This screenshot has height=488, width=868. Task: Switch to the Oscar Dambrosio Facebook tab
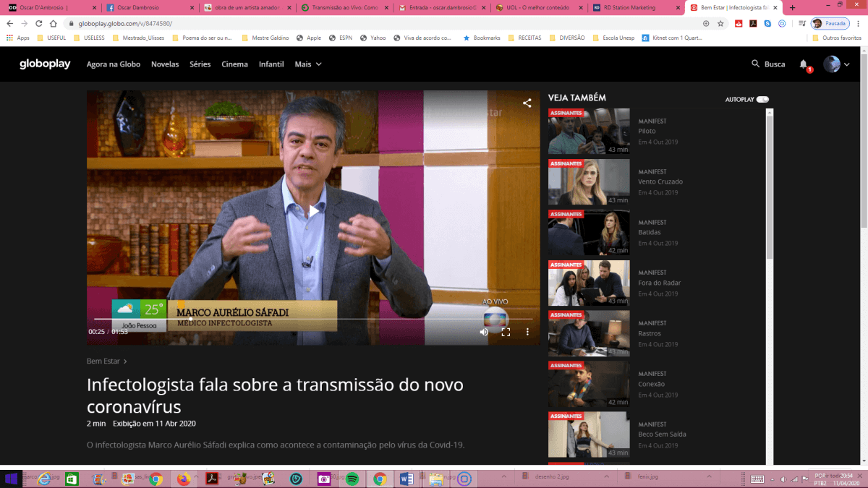pos(150,8)
